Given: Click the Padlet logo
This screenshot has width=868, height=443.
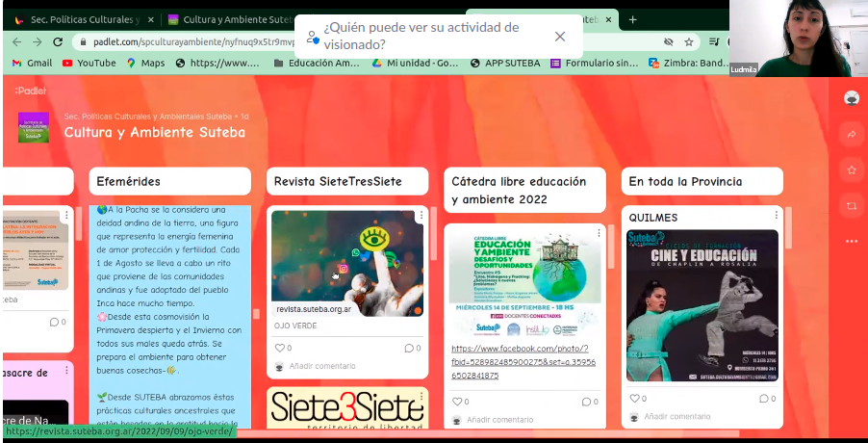Looking at the screenshot, I should (x=29, y=90).
